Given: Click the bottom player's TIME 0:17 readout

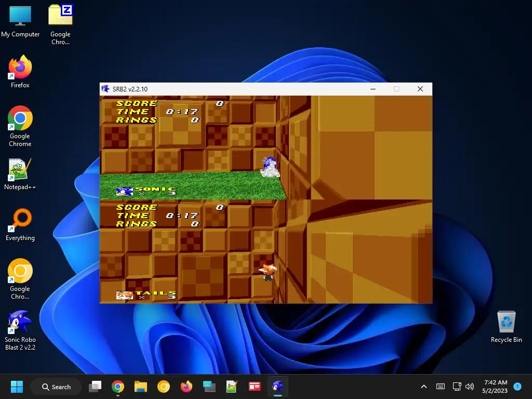Looking at the screenshot, I should pyautogui.click(x=157, y=216).
